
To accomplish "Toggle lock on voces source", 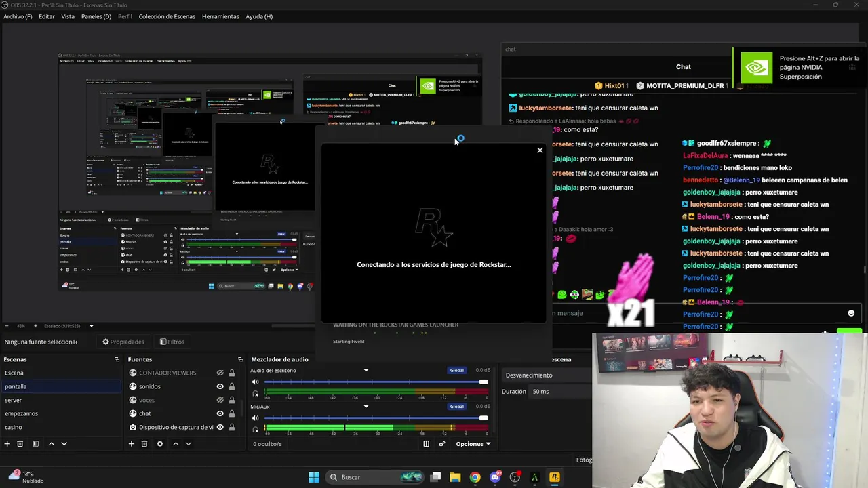I will pos(232,400).
